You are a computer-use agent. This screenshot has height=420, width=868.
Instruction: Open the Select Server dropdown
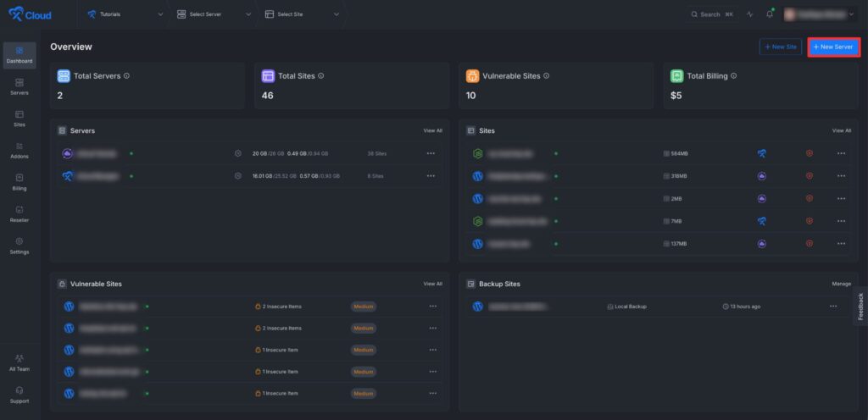[214, 14]
